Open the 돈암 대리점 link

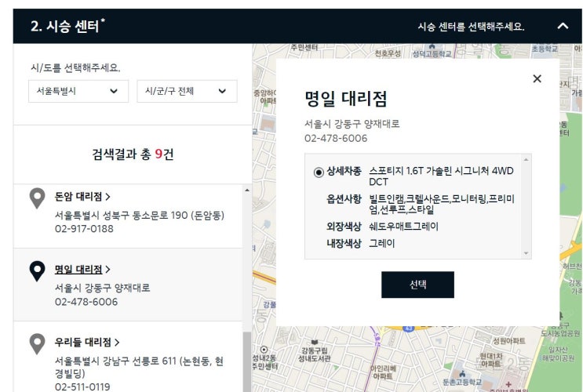click(82, 196)
